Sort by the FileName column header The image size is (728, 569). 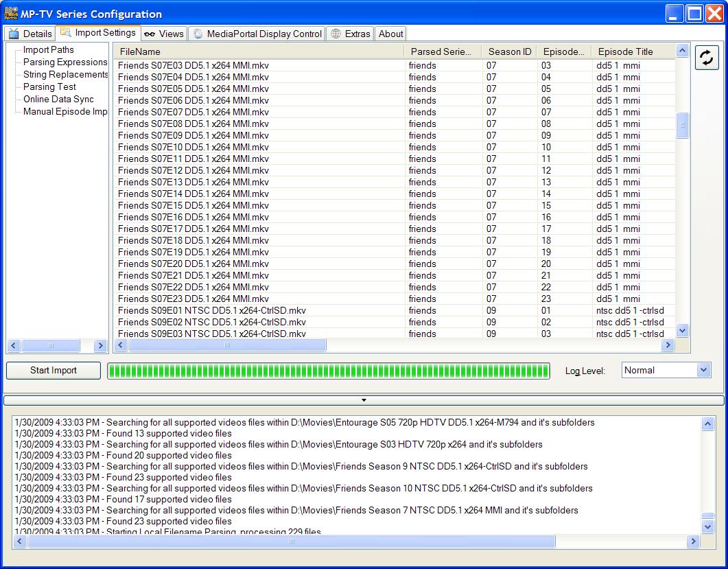pyautogui.click(x=259, y=51)
